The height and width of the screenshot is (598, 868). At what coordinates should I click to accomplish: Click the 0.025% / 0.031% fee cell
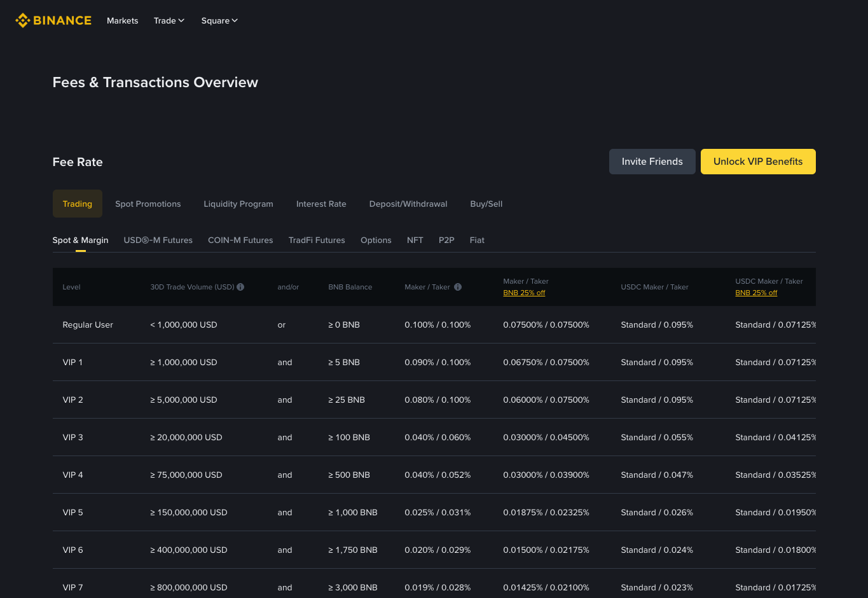[x=437, y=513]
